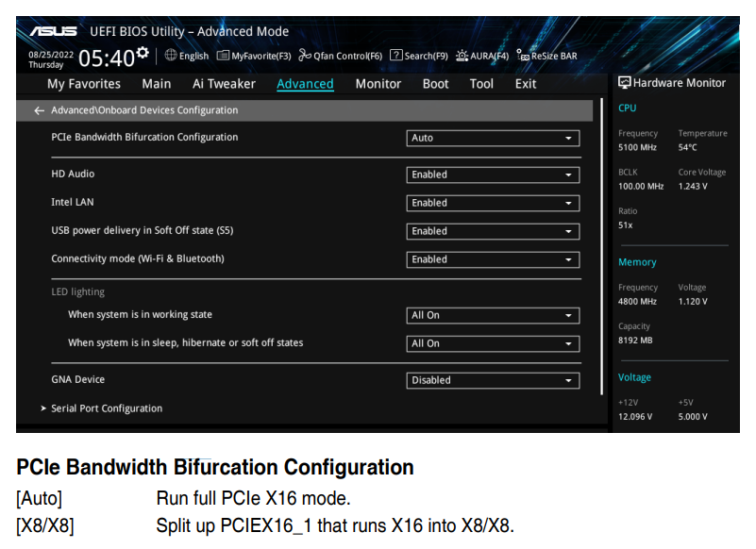
Task: Open PCIe Bandwidth Bifurcation Configuration dropdown
Action: [493, 139]
